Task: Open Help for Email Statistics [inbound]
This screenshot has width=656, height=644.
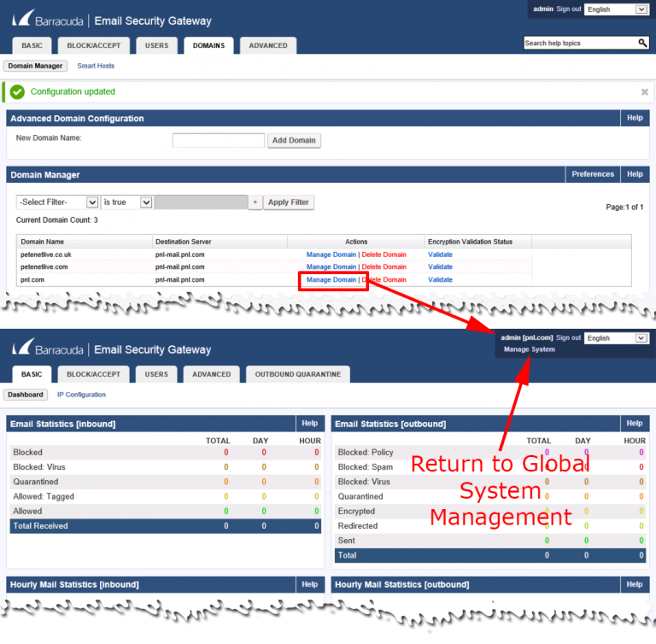Action: pos(309,424)
